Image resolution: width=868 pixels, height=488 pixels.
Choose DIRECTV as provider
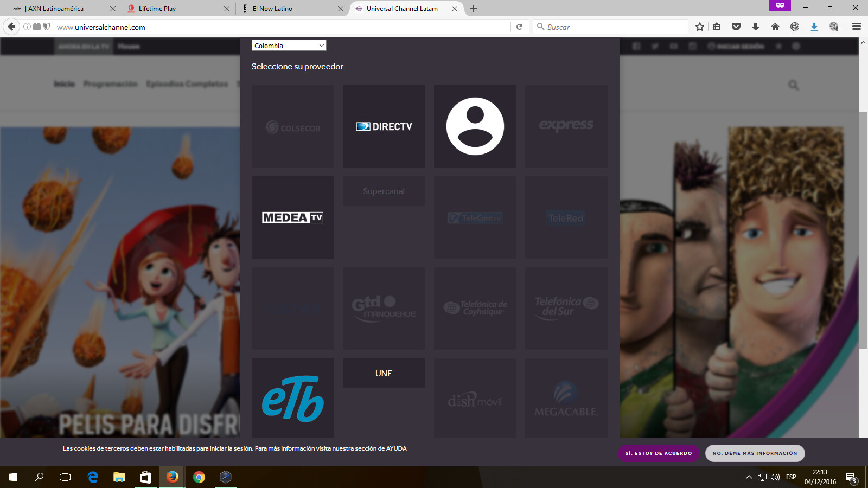tap(384, 126)
